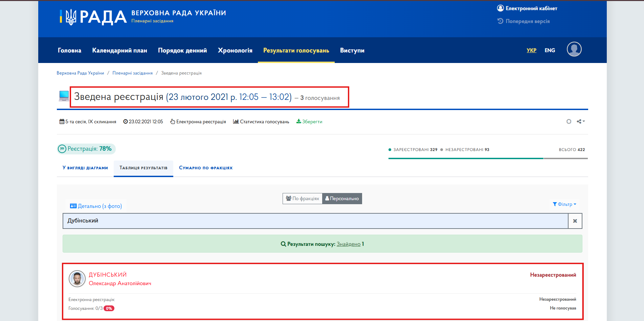The height and width of the screenshot is (321, 644).
Task: Click the search field containing Дубінський
Action: (315, 221)
